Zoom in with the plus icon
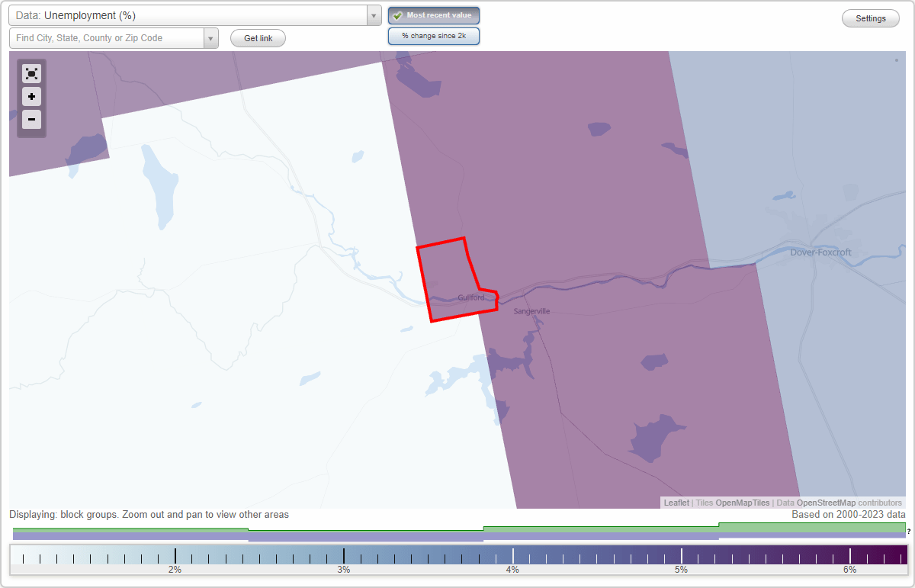 pos(31,96)
